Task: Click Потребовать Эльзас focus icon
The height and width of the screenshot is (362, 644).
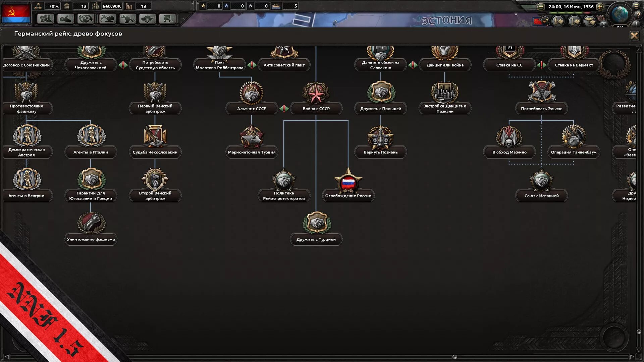Action: coord(542,92)
